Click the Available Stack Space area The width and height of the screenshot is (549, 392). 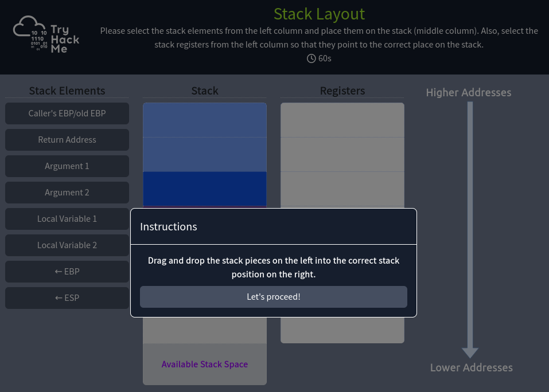click(x=205, y=364)
